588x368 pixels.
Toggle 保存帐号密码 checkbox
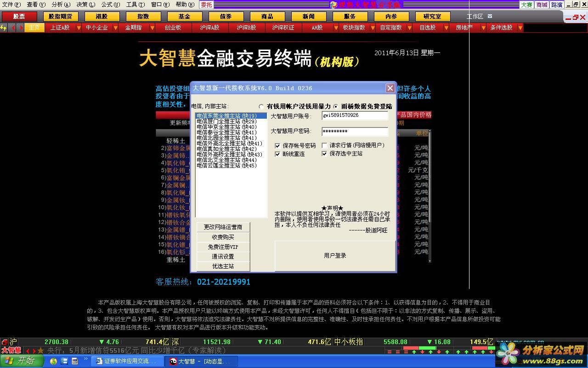point(277,145)
